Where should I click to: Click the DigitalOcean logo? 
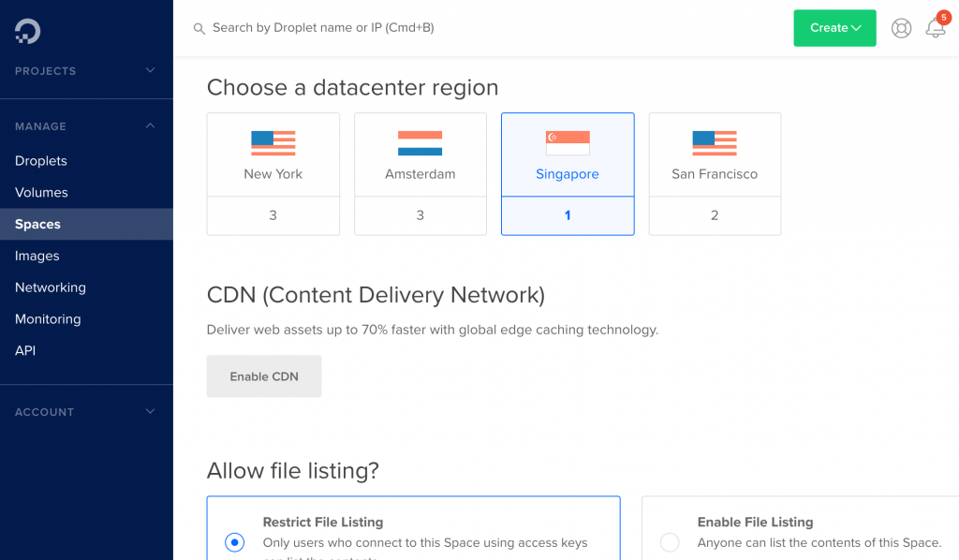pos(26,30)
